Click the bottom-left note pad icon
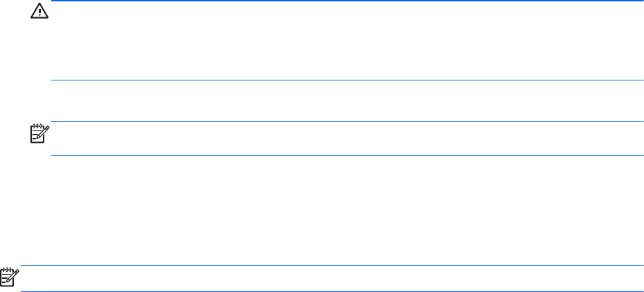Viewport: 644px width, 292px height. tap(8, 277)
